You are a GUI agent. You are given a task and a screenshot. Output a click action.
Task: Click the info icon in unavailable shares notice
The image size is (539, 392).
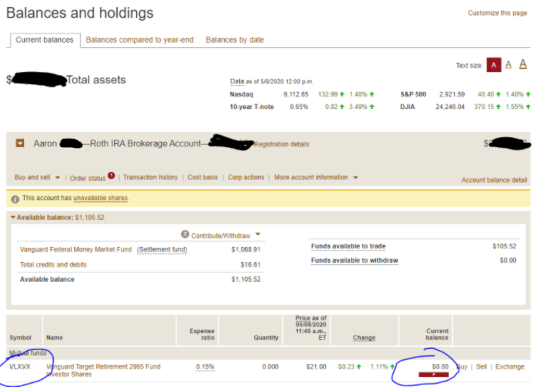(15, 199)
